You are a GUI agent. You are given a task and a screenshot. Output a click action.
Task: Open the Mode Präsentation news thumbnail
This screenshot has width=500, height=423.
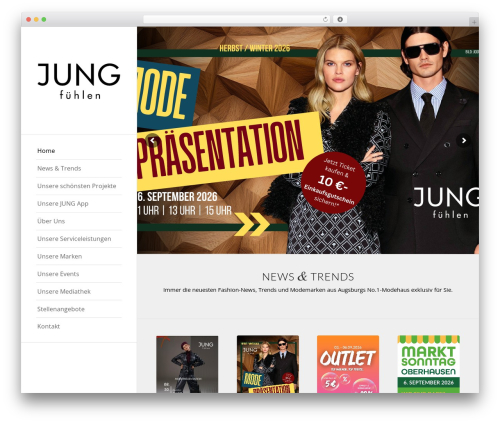click(x=268, y=364)
